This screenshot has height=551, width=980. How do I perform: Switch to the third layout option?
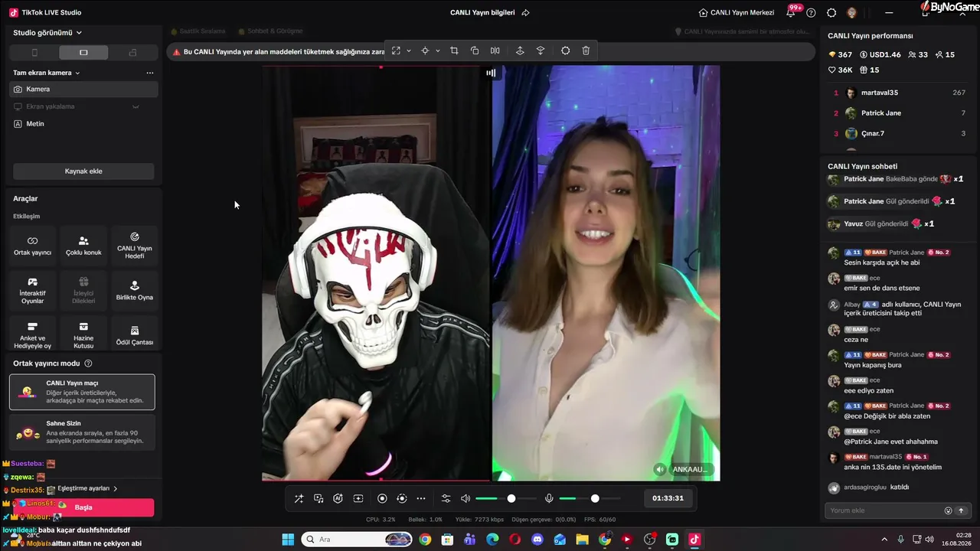point(132,53)
